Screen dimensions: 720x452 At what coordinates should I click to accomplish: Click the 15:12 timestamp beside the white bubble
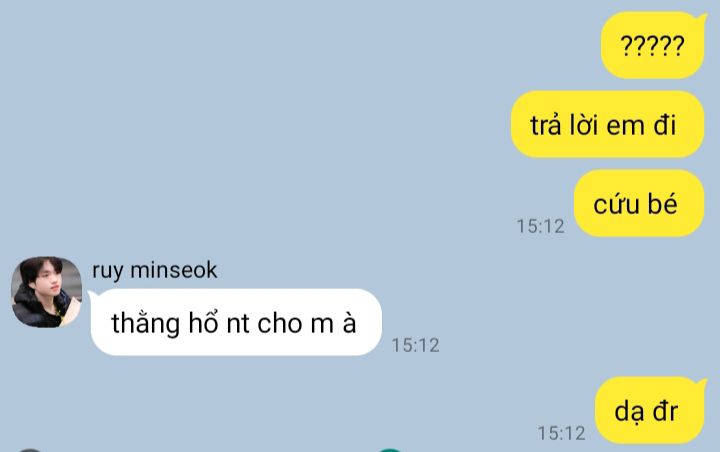coord(415,345)
